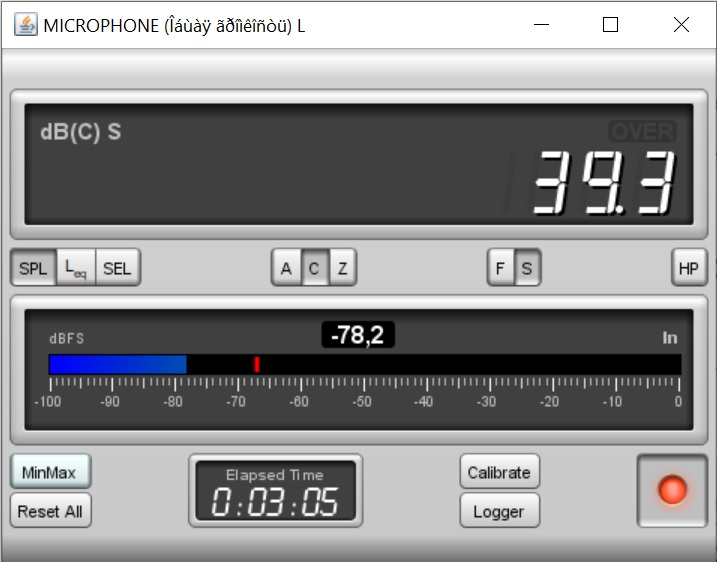Toggle the HP high-pass filter

click(688, 268)
